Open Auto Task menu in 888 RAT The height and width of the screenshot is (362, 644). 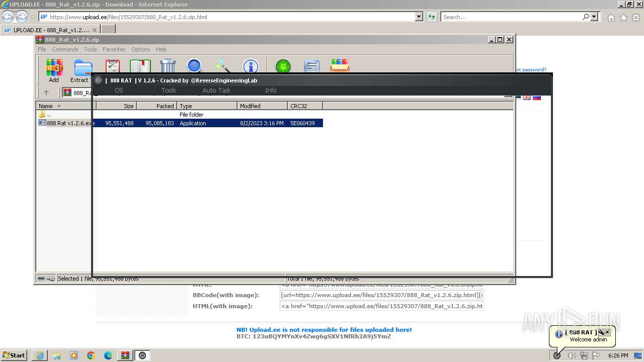pyautogui.click(x=216, y=90)
